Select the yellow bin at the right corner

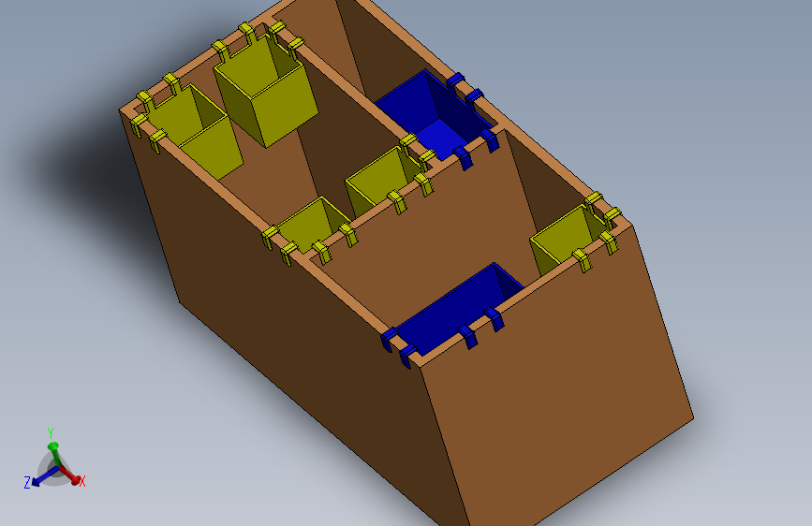coord(569,240)
